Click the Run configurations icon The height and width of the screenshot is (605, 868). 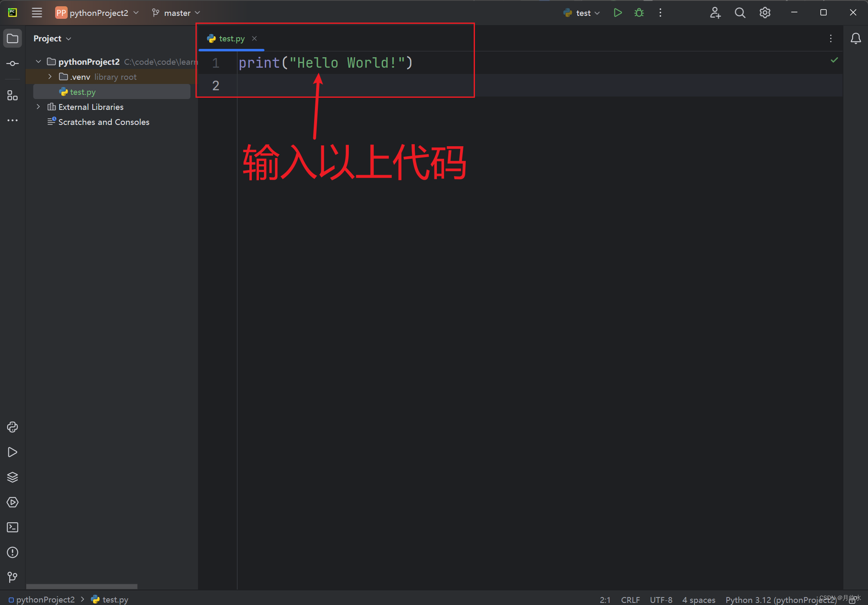581,13
